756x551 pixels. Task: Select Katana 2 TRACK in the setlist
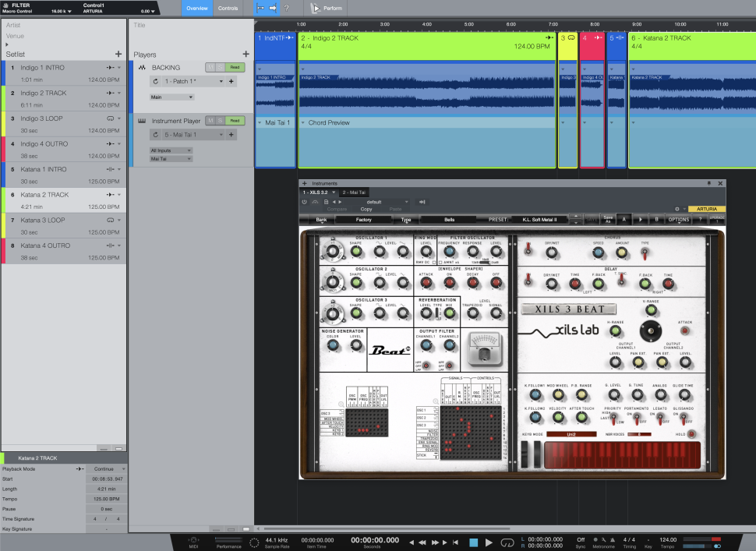[x=64, y=200]
